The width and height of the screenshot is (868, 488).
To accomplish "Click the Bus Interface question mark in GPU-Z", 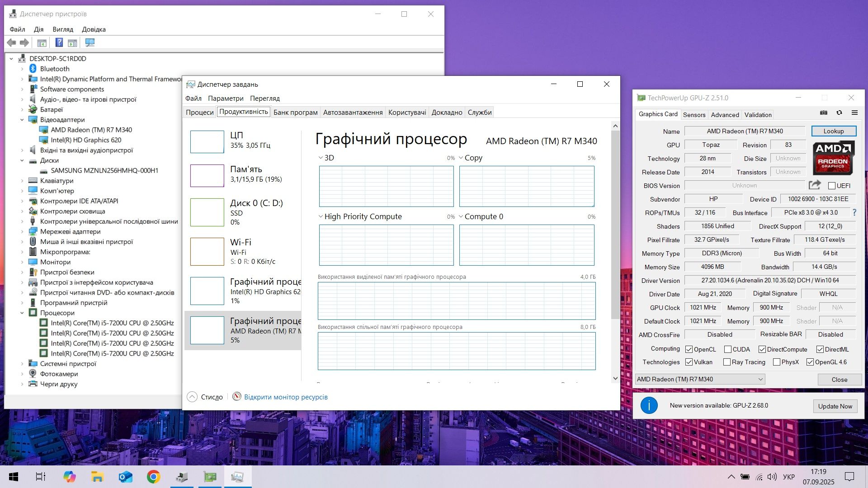I will point(854,212).
